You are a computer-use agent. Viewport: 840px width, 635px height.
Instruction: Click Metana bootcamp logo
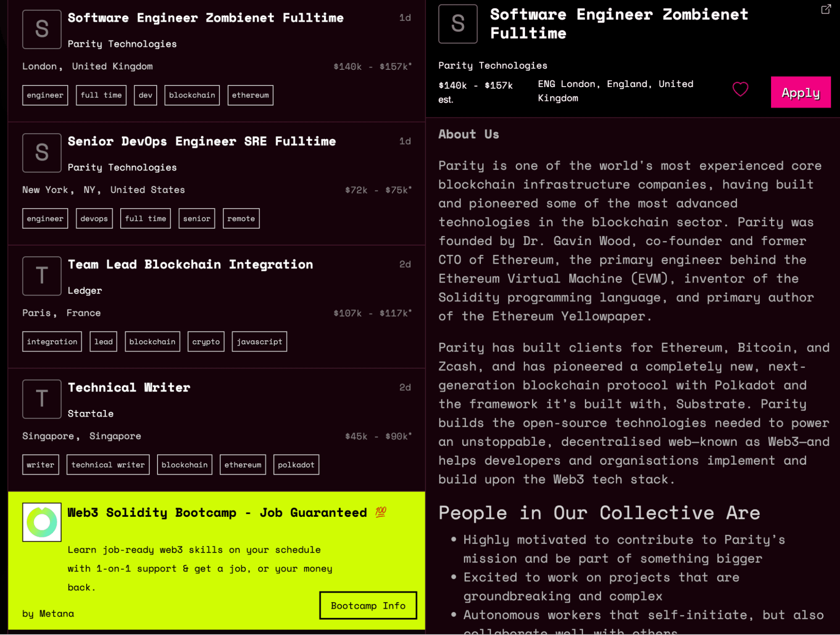(x=42, y=522)
